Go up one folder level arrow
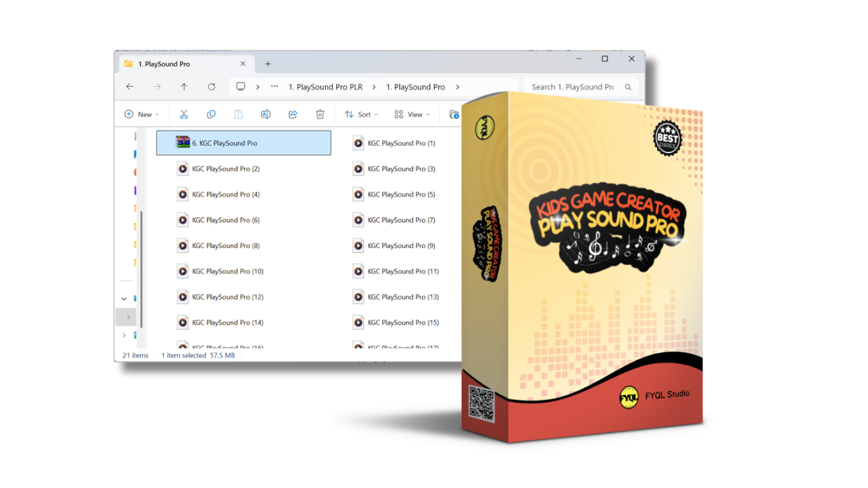 coord(184,87)
